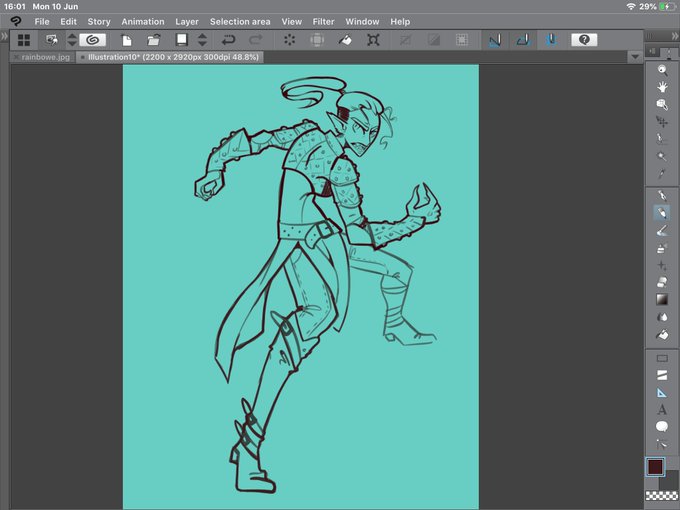Image resolution: width=680 pixels, height=510 pixels.
Task: Select the Eraser tool
Action: (662, 283)
